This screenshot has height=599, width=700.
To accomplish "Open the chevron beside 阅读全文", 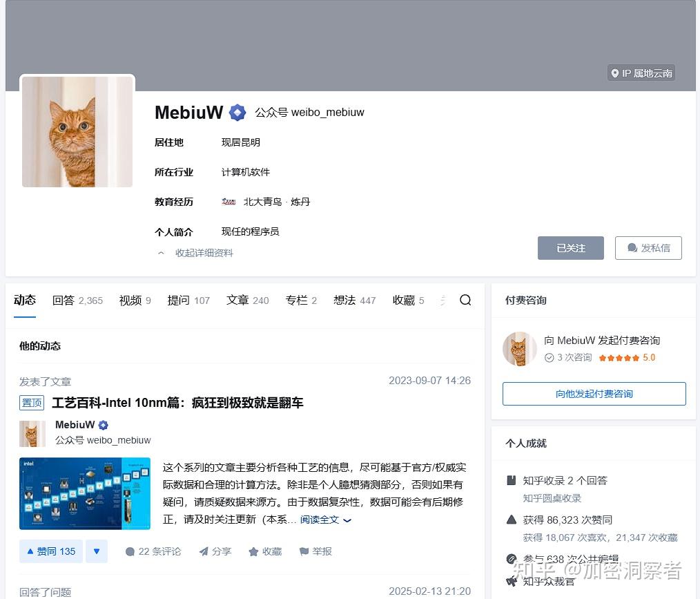I will pyautogui.click(x=346, y=520).
